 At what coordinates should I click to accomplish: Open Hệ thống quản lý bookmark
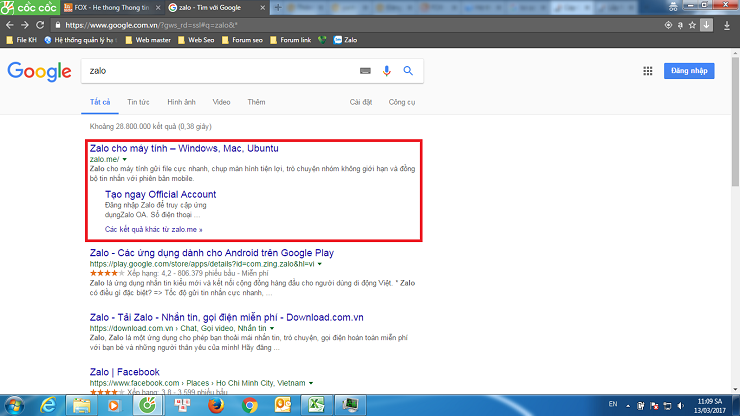point(80,40)
